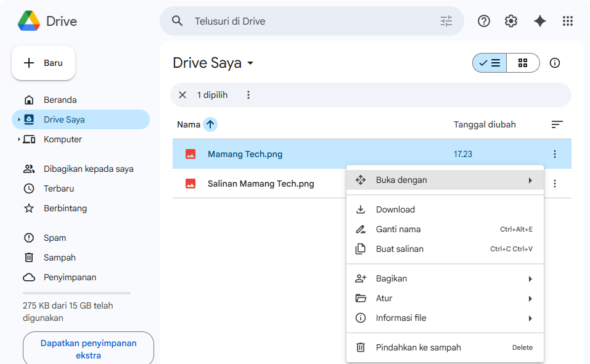Switch to list layout view

[490, 63]
